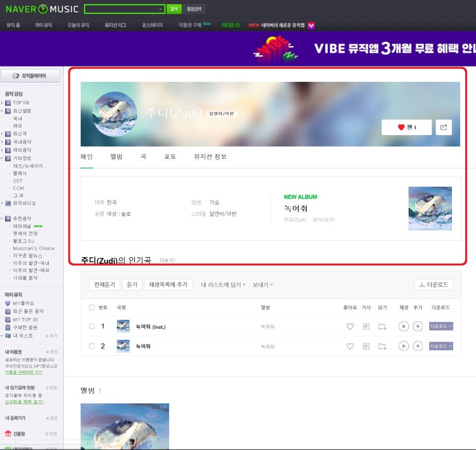Click 더보기 next to 인기곡

click(x=168, y=260)
